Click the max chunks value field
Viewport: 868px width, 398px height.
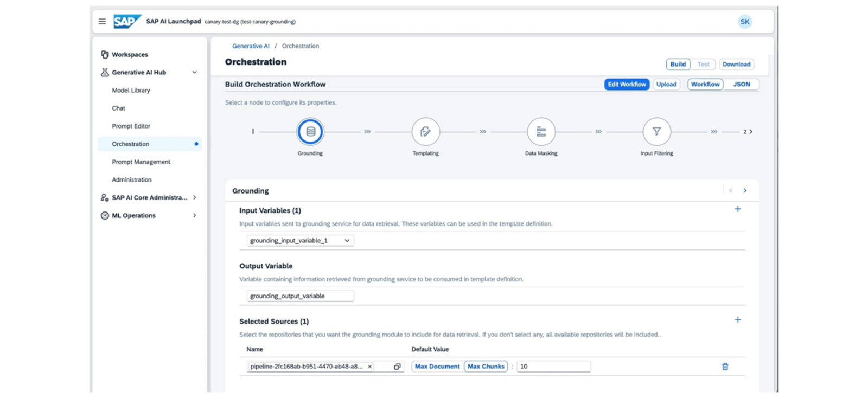point(553,367)
